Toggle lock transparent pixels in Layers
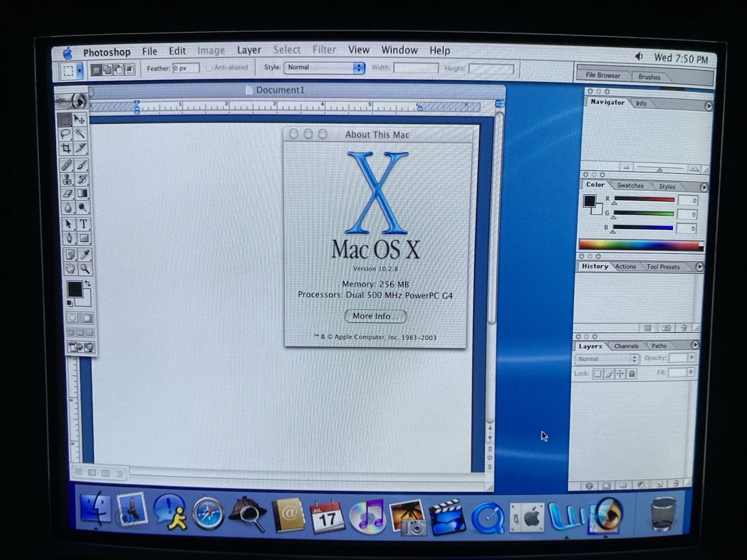Screen dimensions: 747x560 [597, 374]
